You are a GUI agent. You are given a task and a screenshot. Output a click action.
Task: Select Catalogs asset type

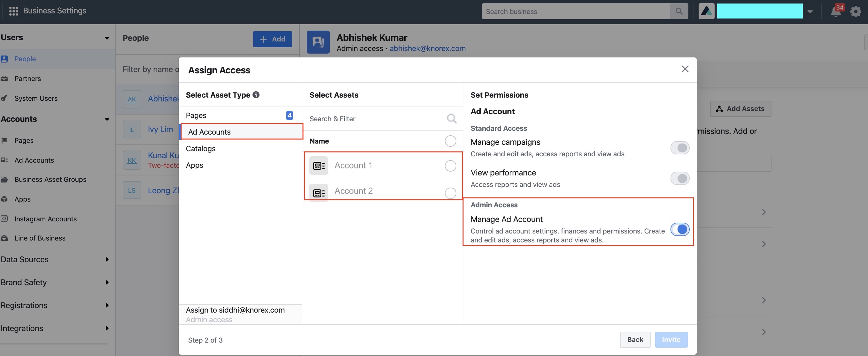click(200, 149)
